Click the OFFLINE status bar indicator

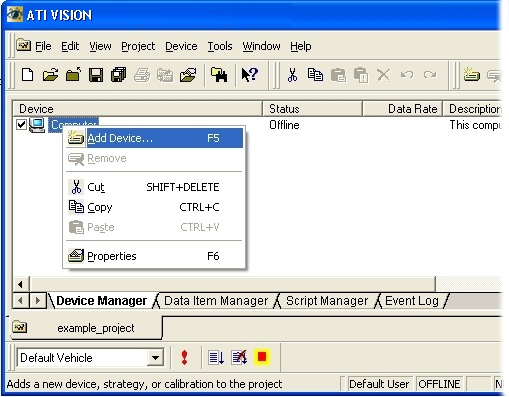pos(439,384)
